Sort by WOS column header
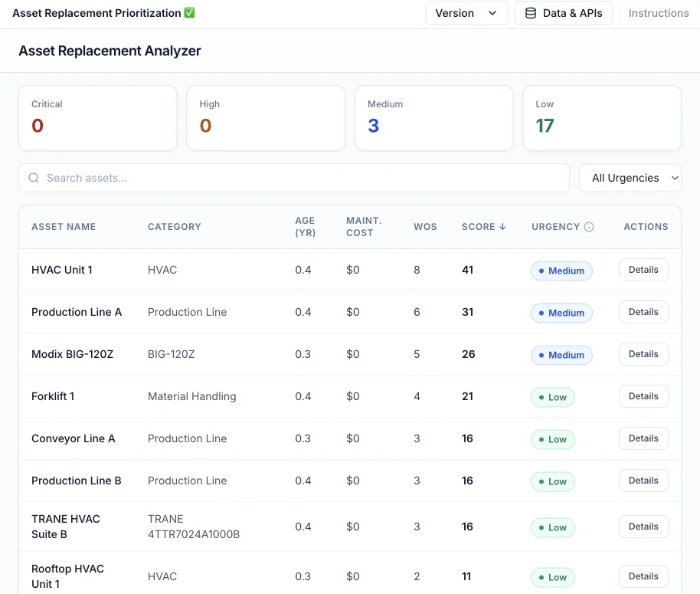The width and height of the screenshot is (700, 594). pos(425,227)
